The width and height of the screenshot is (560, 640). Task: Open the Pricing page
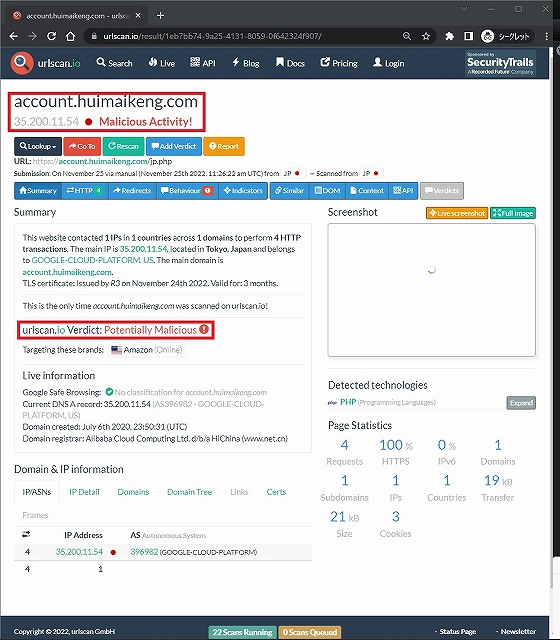point(339,63)
